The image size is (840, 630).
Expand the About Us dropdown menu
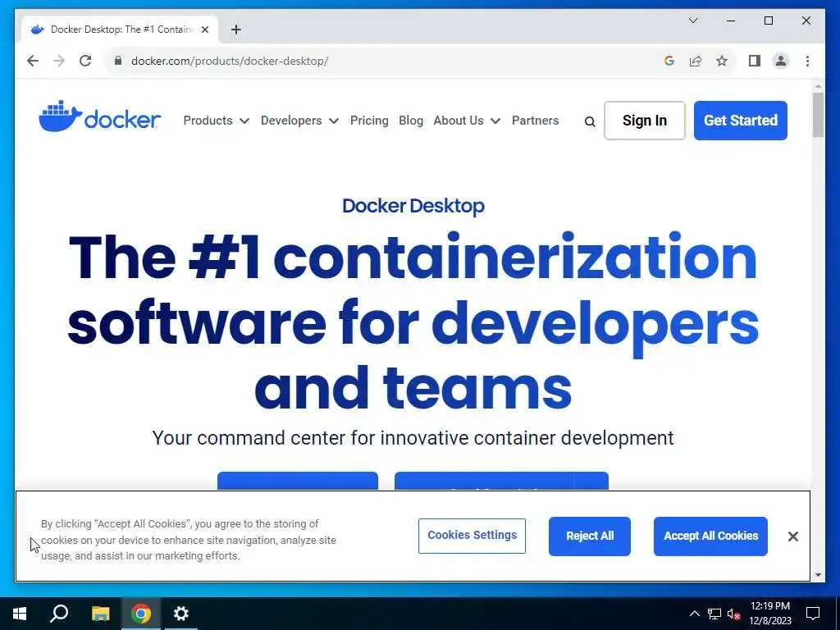[x=467, y=121]
